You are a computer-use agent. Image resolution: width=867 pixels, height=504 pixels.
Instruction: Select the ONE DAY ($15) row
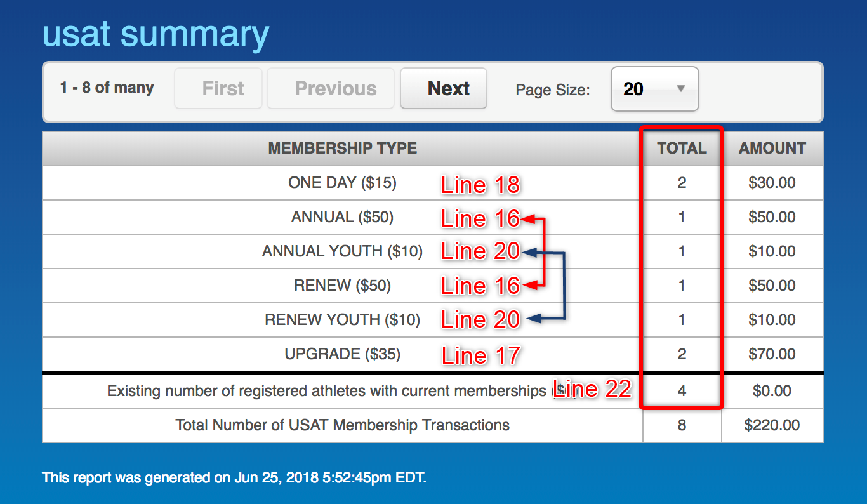pos(433,183)
